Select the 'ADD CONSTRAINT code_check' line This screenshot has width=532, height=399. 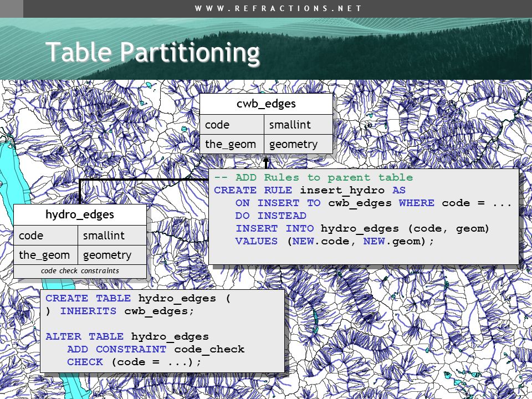[156, 349]
